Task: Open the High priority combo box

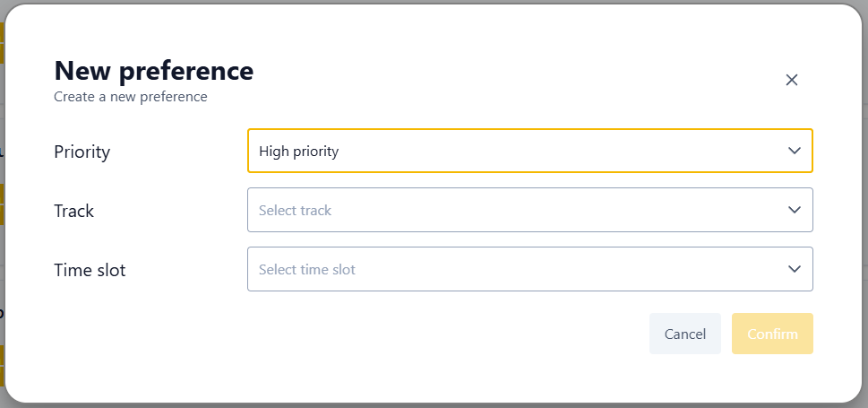Action: tap(529, 151)
